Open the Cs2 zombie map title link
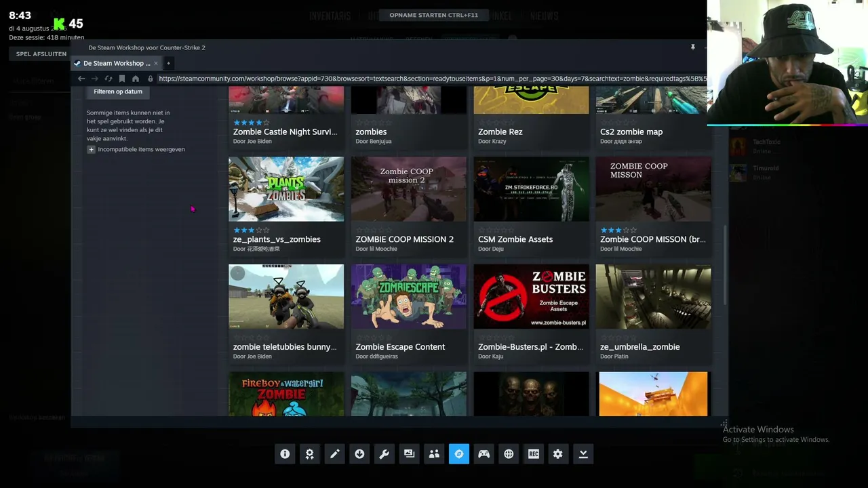The image size is (868, 488). pos(631,131)
